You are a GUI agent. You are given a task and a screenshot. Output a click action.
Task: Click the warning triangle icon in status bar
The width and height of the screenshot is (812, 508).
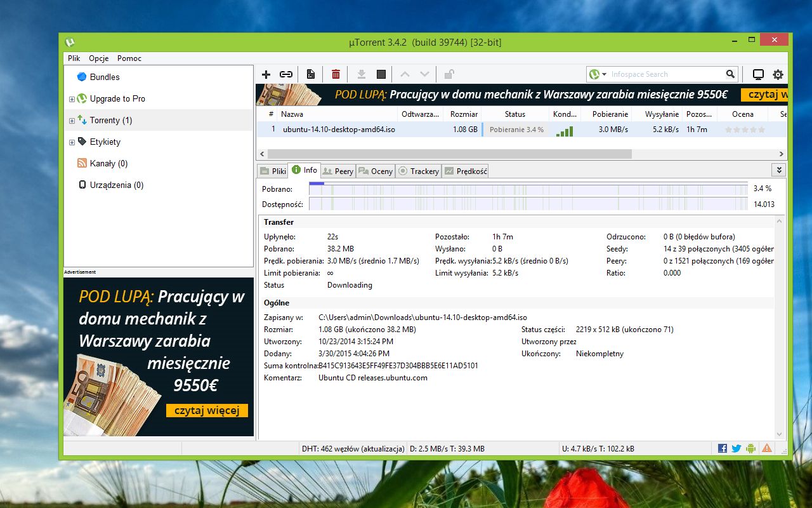coord(767,448)
